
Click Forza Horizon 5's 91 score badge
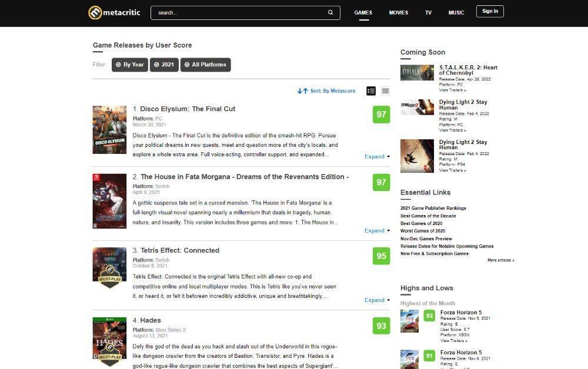[x=429, y=356]
